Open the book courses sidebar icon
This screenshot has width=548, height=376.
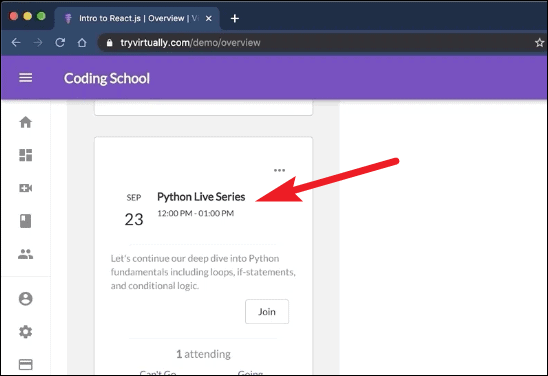26,221
